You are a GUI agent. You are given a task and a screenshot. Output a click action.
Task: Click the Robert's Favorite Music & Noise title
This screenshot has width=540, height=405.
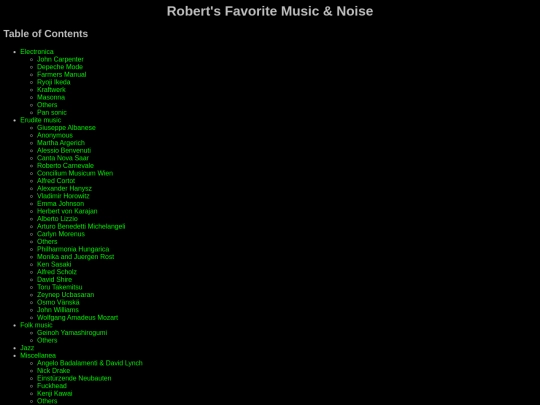click(x=270, y=11)
